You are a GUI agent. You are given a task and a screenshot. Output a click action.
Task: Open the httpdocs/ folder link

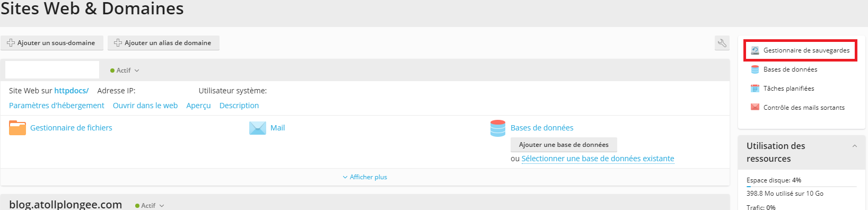click(72, 91)
